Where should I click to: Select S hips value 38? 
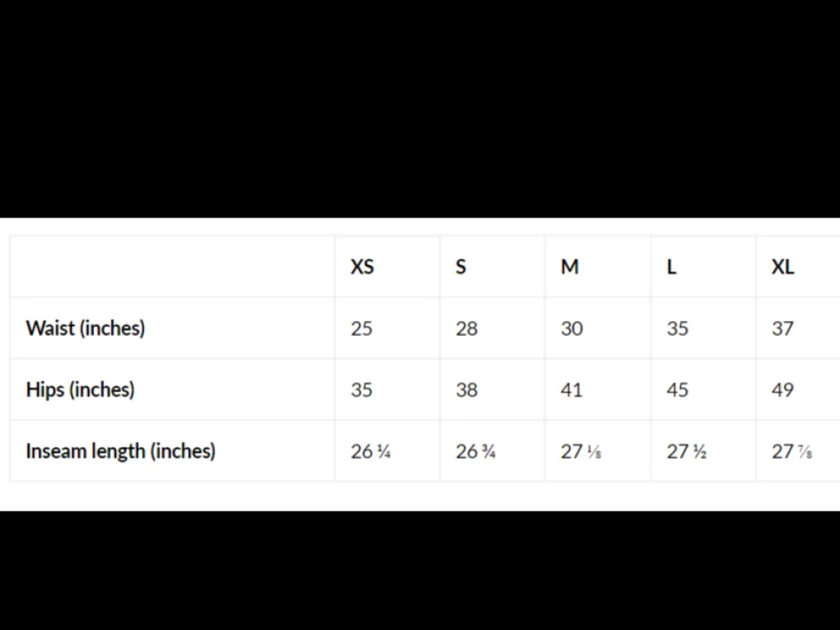pyautogui.click(x=466, y=390)
